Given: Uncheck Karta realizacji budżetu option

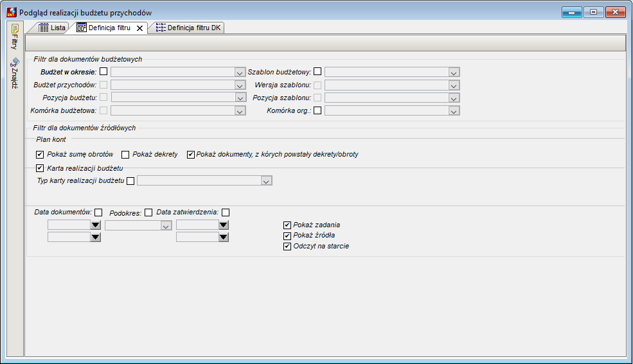Looking at the screenshot, I should 40,168.
